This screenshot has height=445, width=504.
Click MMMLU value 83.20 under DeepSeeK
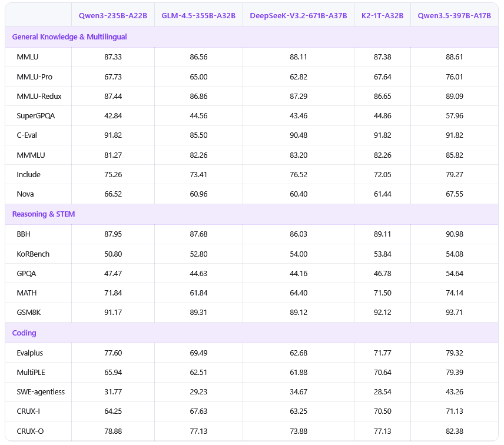coord(299,155)
